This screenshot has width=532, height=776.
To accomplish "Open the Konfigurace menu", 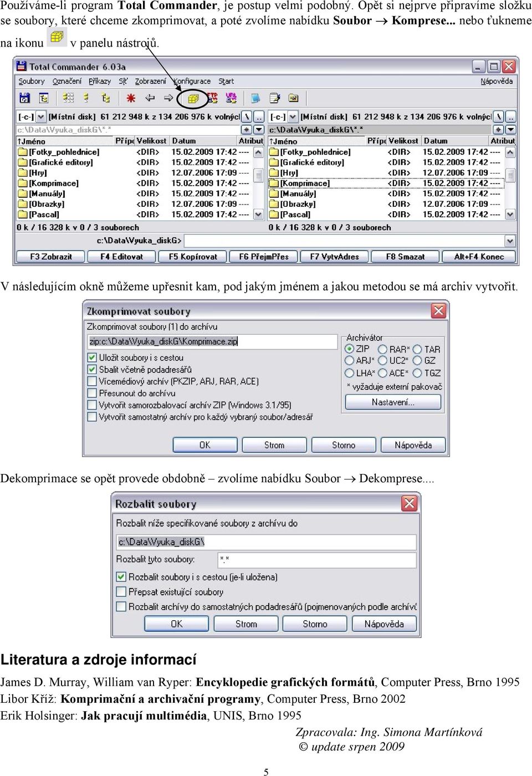I will (192, 81).
